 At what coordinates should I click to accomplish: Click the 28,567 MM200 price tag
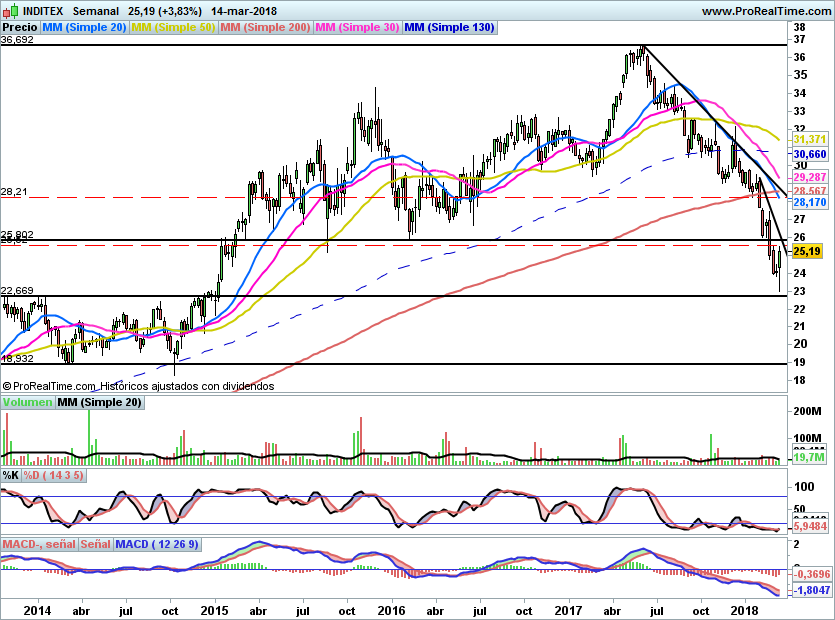coord(809,191)
